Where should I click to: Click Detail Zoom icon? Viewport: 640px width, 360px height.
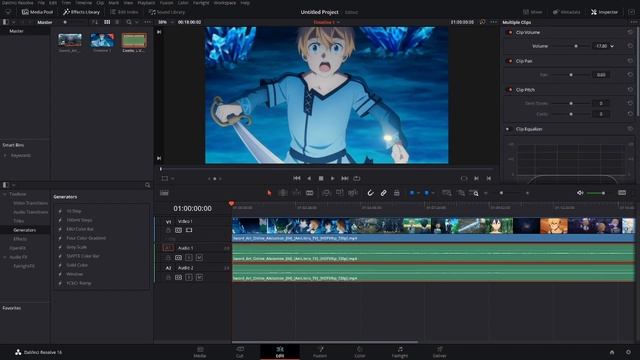click(x=461, y=193)
